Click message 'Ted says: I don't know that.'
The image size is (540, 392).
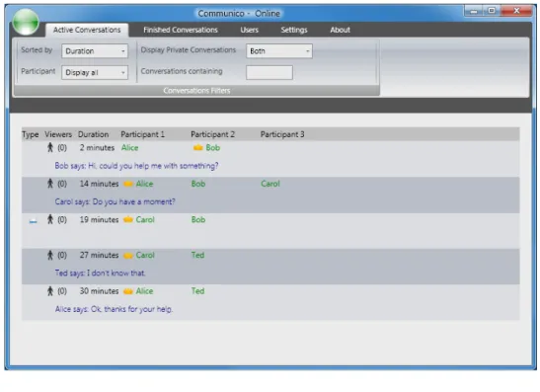point(101,274)
